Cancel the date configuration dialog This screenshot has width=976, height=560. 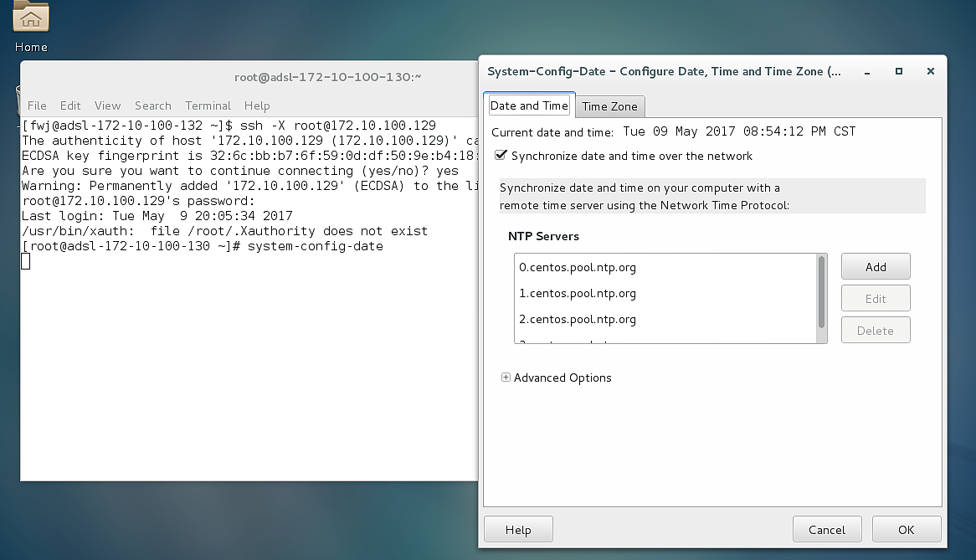(826, 529)
